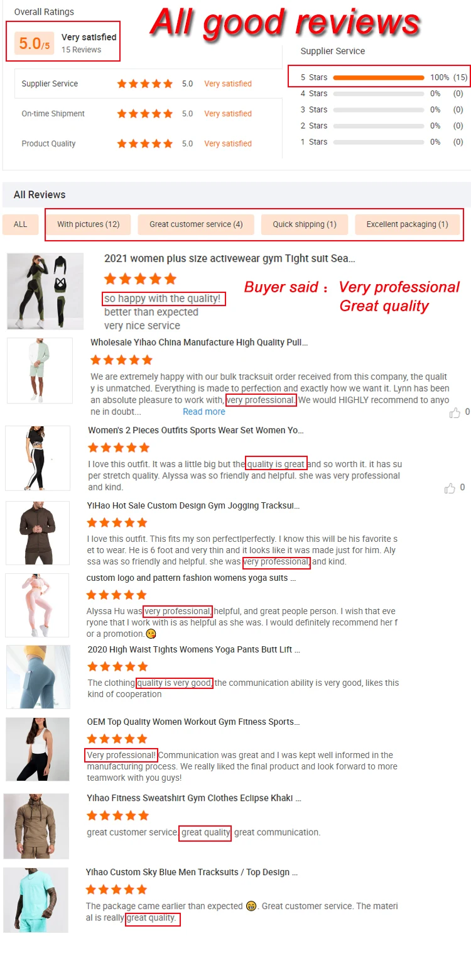
Task: Expand review with Read more link
Action: [204, 412]
